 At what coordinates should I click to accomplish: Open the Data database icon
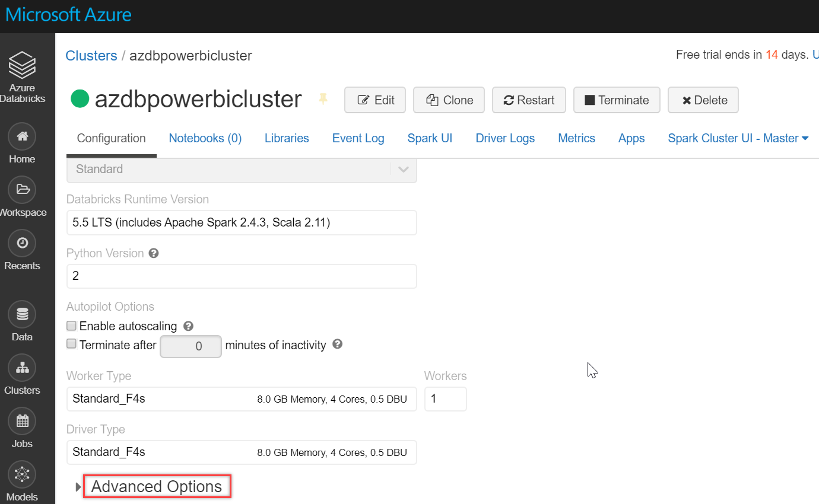[22, 314]
